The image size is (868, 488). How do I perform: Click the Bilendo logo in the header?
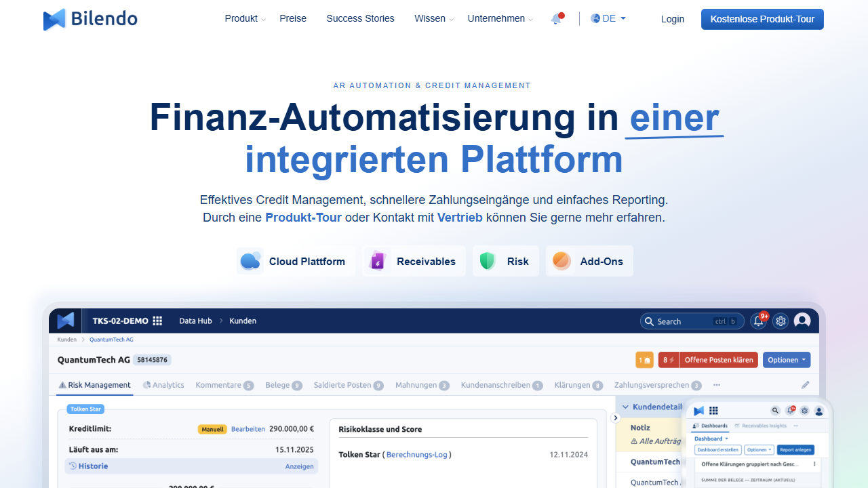pos(90,19)
